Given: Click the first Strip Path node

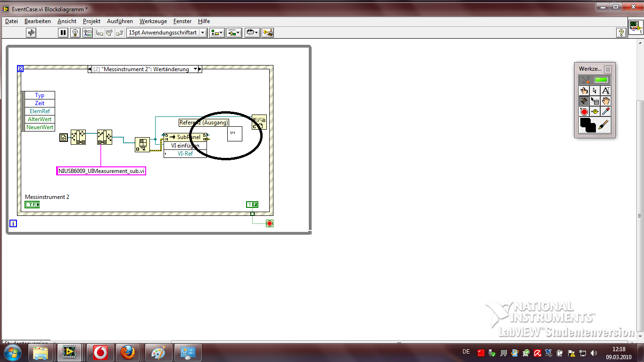Looking at the screenshot, I should pyautogui.click(x=78, y=137).
